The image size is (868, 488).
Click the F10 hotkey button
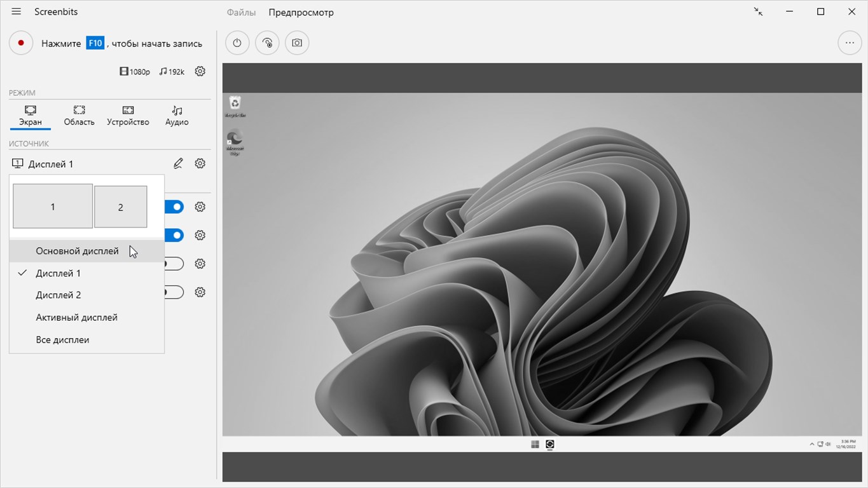(95, 43)
